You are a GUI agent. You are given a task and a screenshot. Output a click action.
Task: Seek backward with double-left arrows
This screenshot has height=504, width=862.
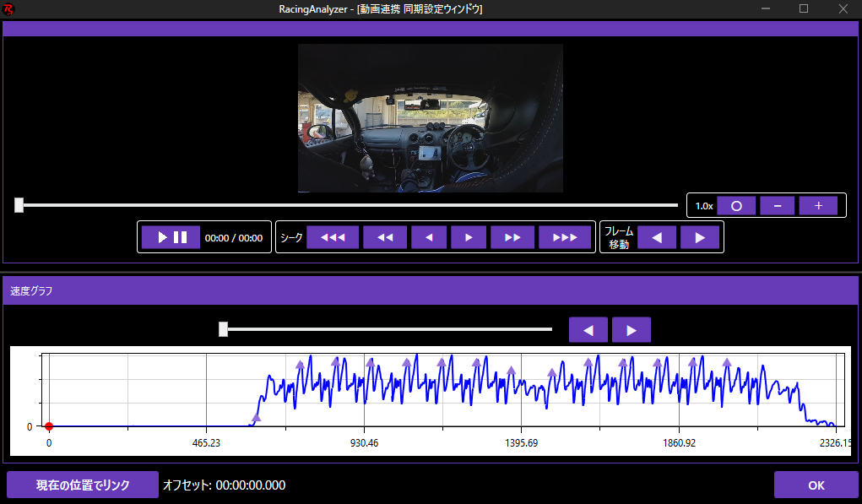[385, 237]
